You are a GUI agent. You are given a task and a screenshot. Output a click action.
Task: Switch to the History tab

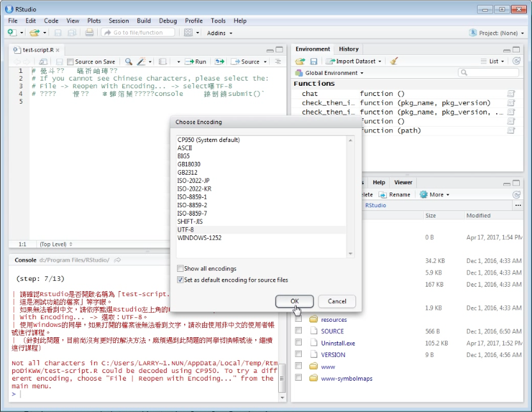pyautogui.click(x=348, y=49)
